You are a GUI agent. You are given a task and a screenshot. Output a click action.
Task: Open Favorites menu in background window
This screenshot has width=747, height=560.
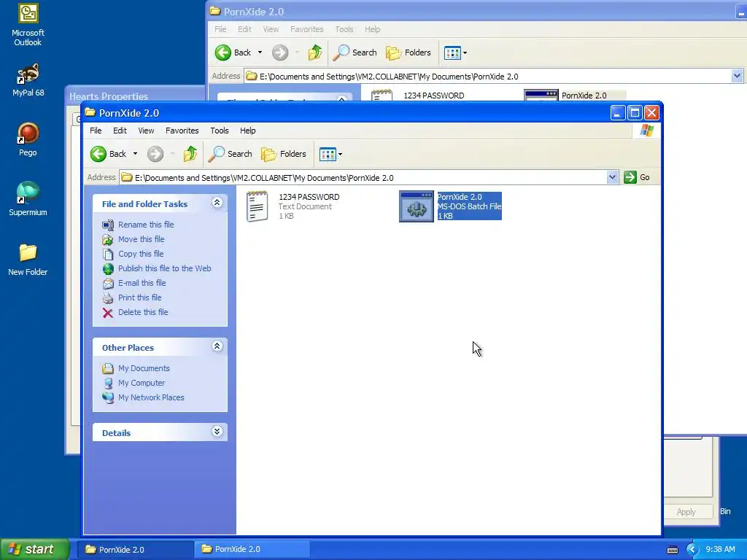[307, 29]
